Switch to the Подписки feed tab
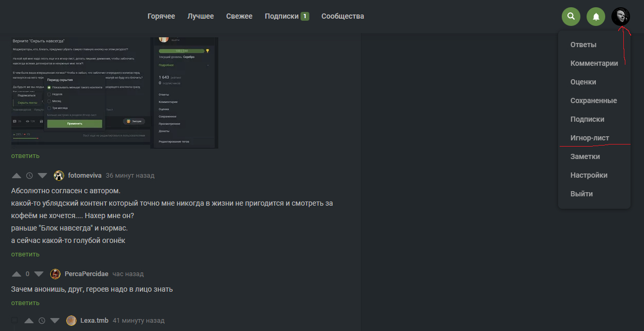The image size is (644, 331). click(282, 16)
